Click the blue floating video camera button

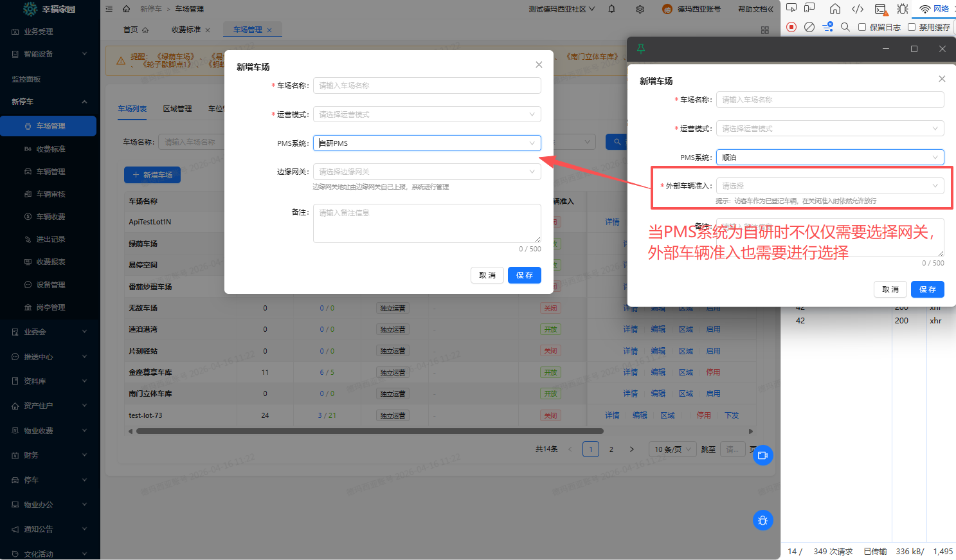pyautogui.click(x=762, y=455)
